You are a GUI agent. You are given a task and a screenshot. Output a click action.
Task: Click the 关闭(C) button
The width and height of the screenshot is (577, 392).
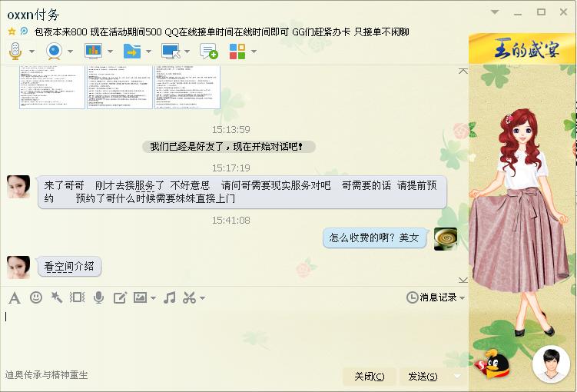[x=369, y=376]
